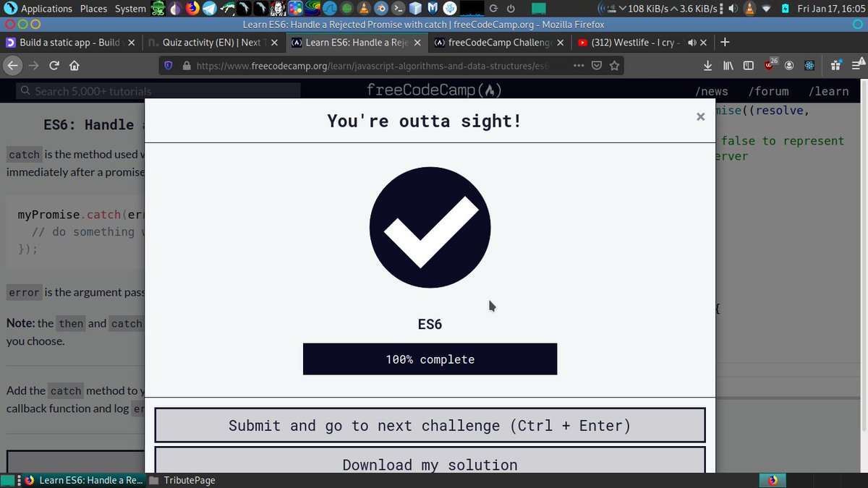Open the React Developer Tools extension icon
Image resolution: width=868 pixels, height=488 pixels.
[809, 66]
